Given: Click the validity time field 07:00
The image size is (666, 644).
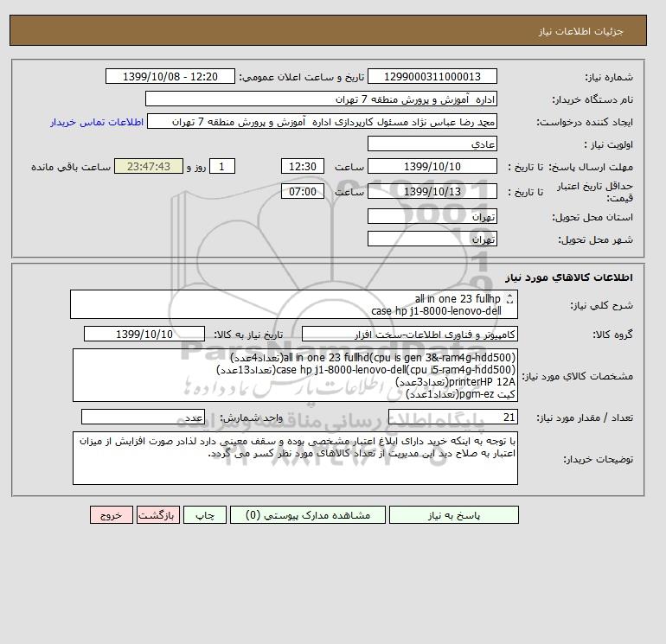Looking at the screenshot, I should (x=303, y=191).
